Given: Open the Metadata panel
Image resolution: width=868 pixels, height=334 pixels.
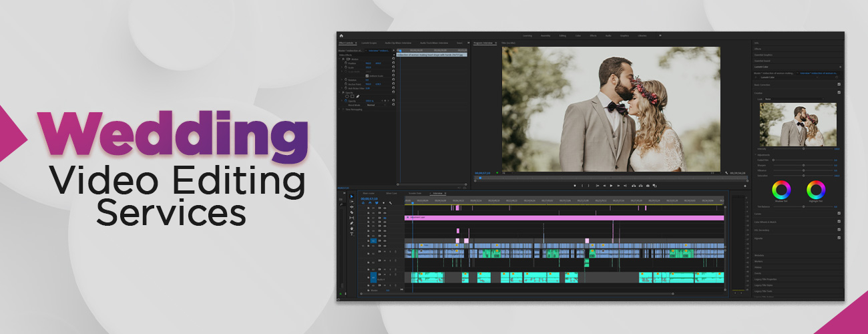Looking at the screenshot, I should pos(759,255).
